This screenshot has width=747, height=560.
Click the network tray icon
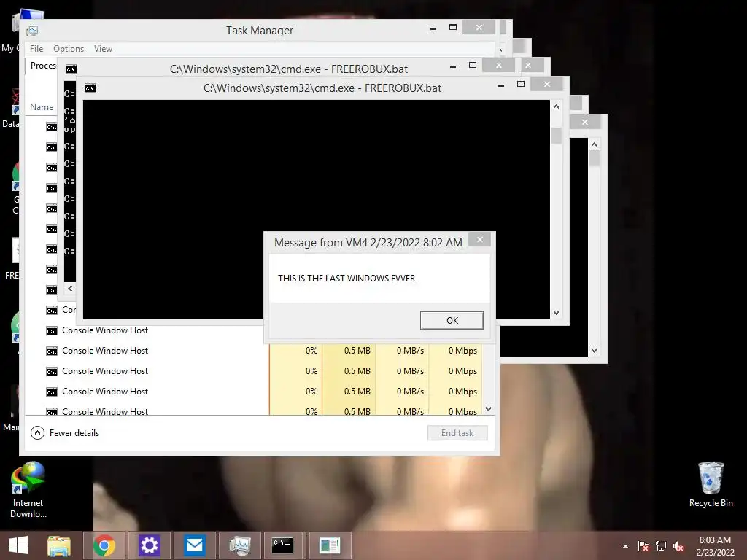[x=661, y=546]
